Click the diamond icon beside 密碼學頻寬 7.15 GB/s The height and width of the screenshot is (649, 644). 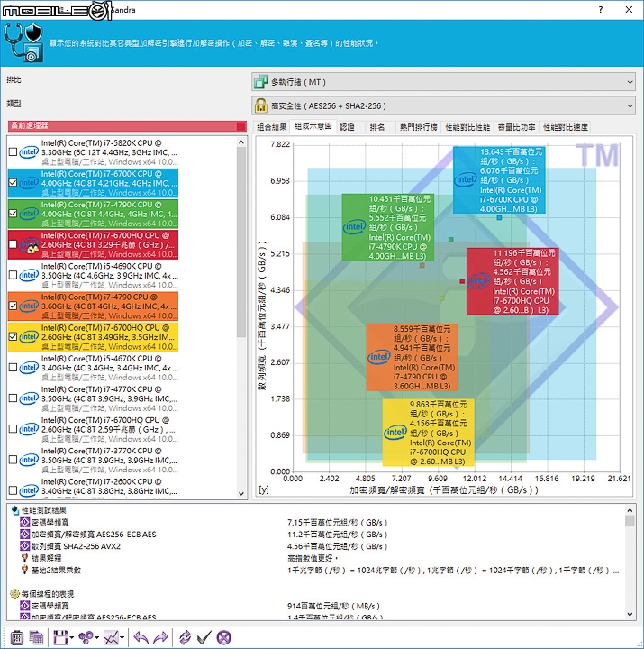point(25,522)
